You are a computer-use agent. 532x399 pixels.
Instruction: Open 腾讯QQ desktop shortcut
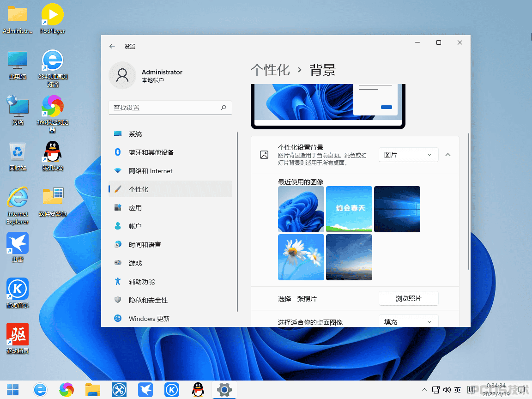[x=53, y=156]
